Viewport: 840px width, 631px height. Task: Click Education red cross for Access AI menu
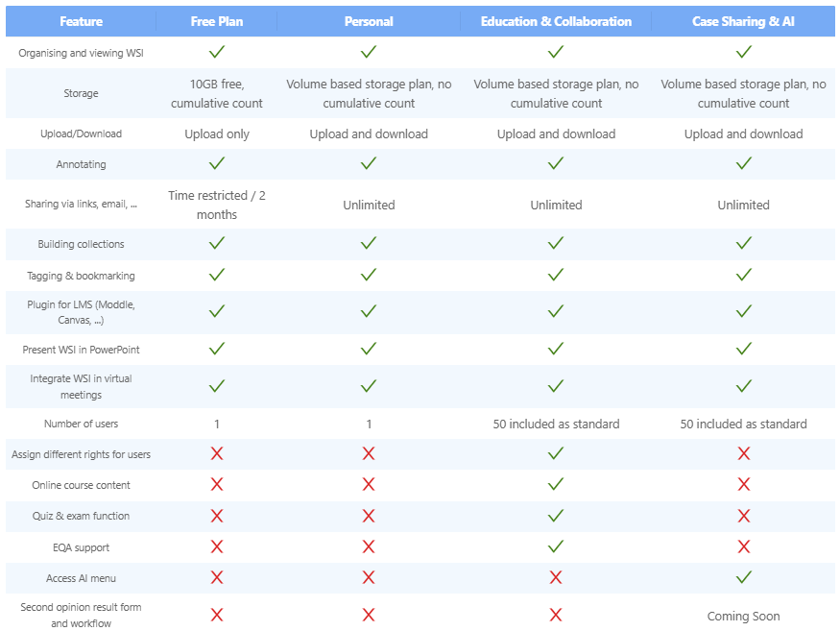click(x=556, y=577)
